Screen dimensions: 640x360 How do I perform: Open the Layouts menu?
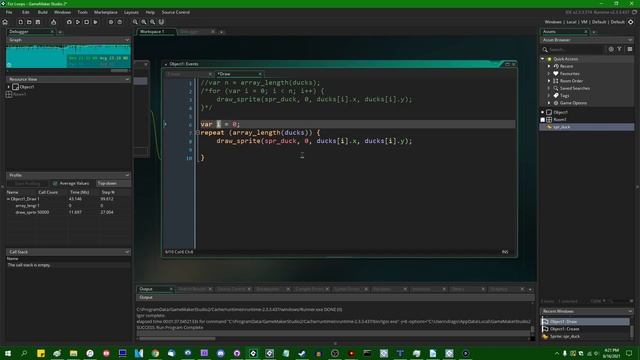tap(131, 12)
